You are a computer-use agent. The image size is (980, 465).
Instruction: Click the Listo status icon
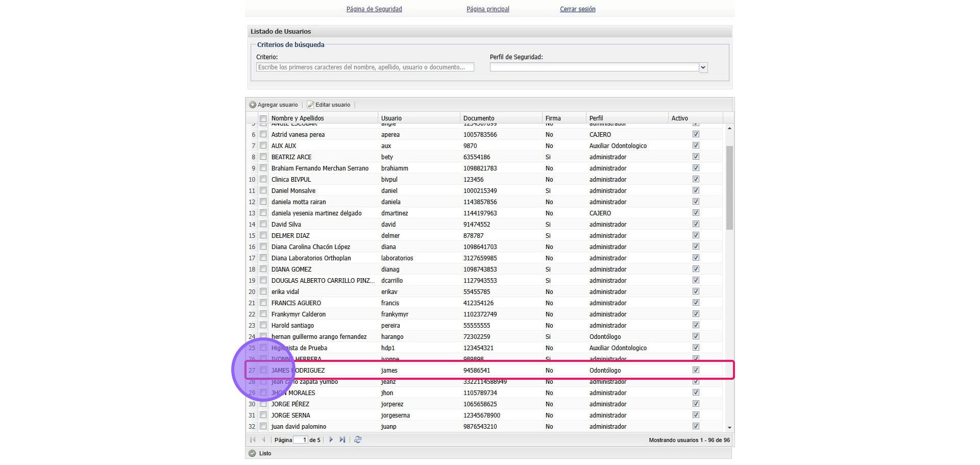pos(252,453)
